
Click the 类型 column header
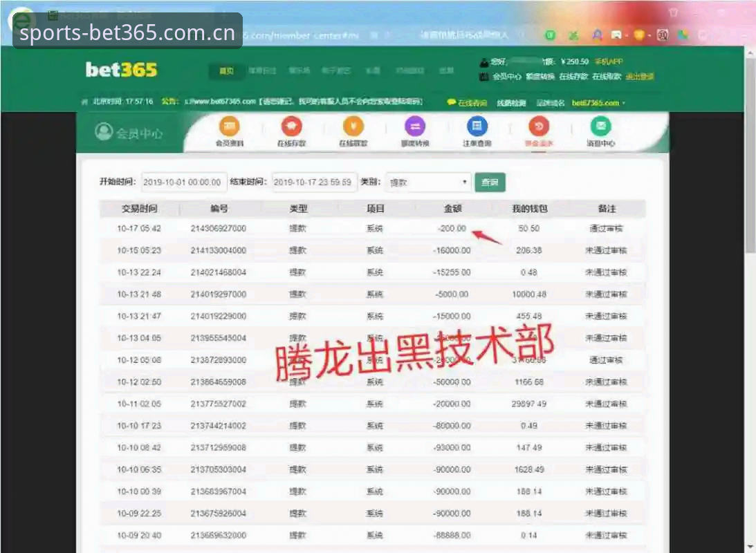point(298,209)
